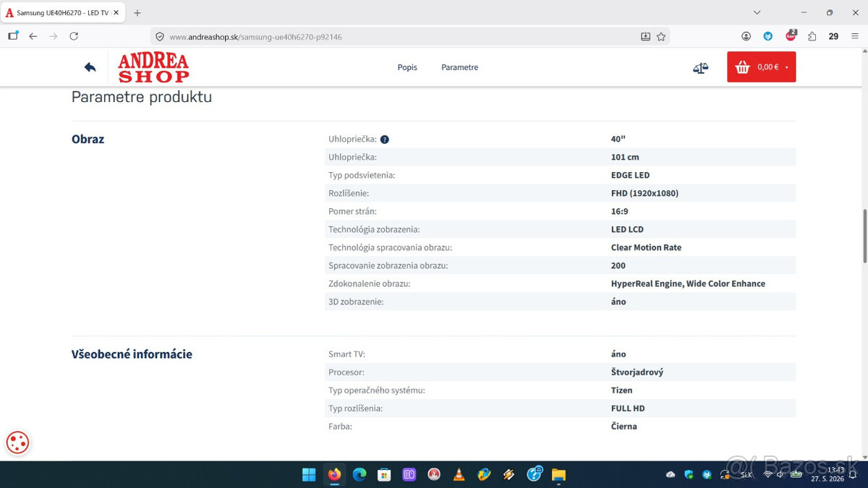The height and width of the screenshot is (488, 868).
Task: Open a new browser tab
Action: point(137,13)
